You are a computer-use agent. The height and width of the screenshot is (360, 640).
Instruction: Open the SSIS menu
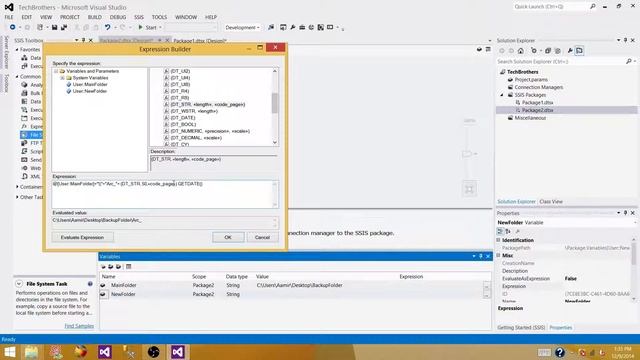coord(139,17)
